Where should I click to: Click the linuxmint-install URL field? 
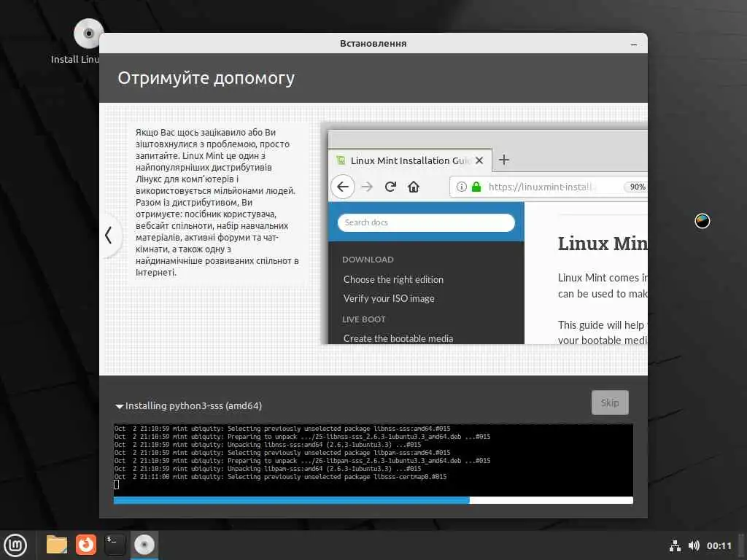548,187
